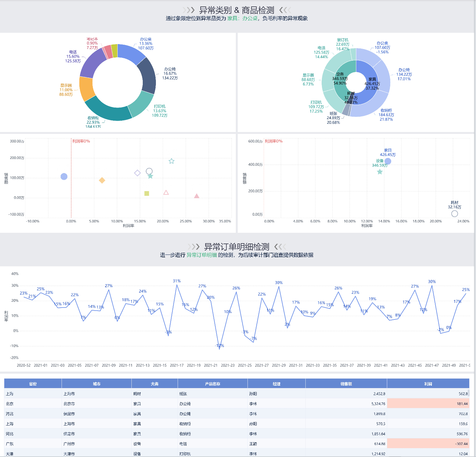Click the table's vertical scrollbar

click(468, 393)
